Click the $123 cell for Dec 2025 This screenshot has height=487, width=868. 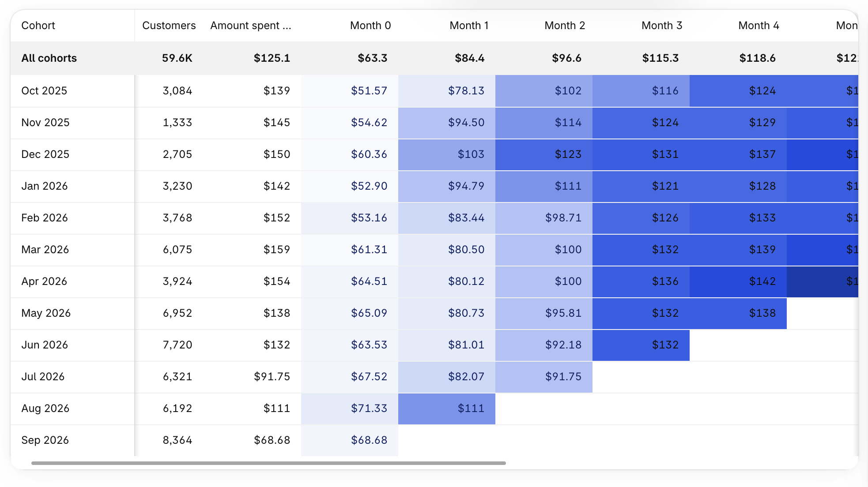(544, 154)
